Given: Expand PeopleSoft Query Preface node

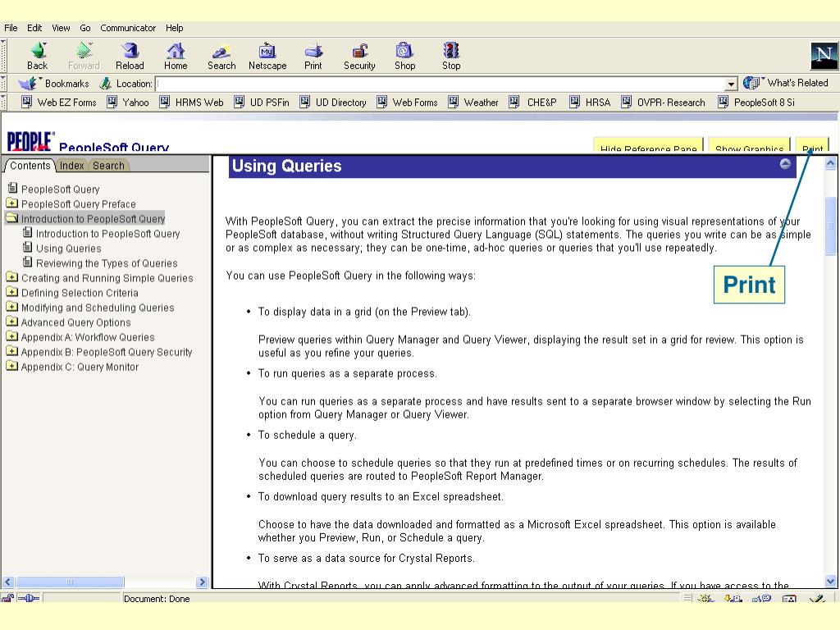Looking at the screenshot, I should coord(11,203).
